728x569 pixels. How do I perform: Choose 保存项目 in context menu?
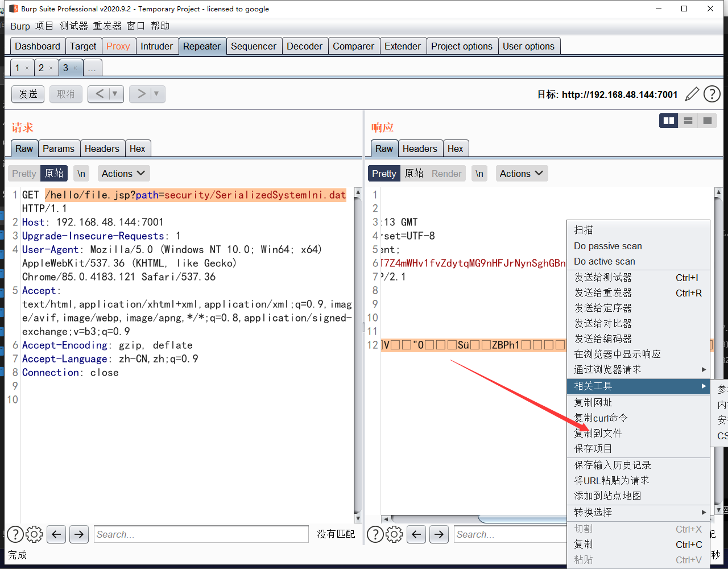click(638, 448)
